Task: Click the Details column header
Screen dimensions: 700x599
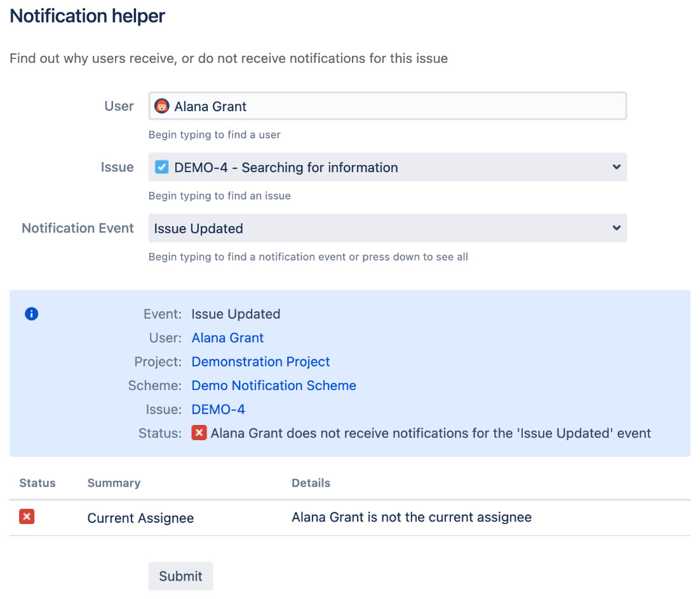Action: click(x=311, y=483)
